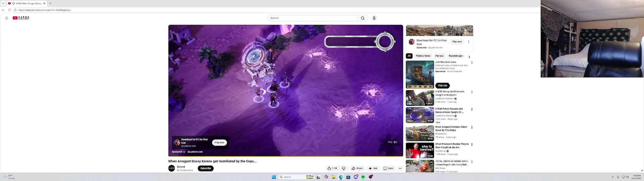Open When Alleged Criminals Taken Down thumbnail
644x181 pixels.
420,133
